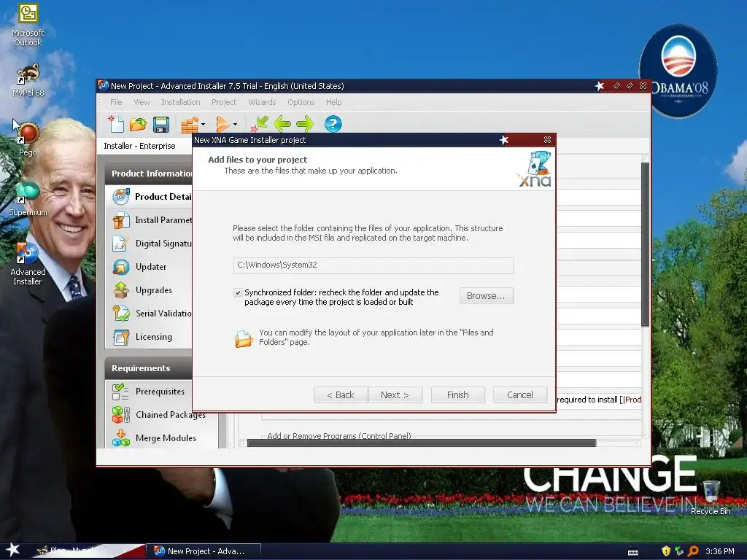Open the Build options dropdown arrow
The image size is (747, 560).
point(204,125)
